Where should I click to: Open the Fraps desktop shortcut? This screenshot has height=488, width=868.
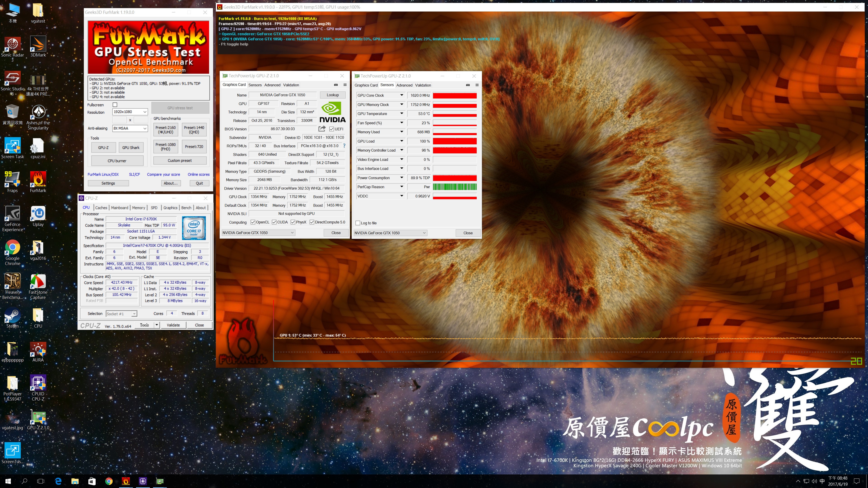click(x=12, y=182)
